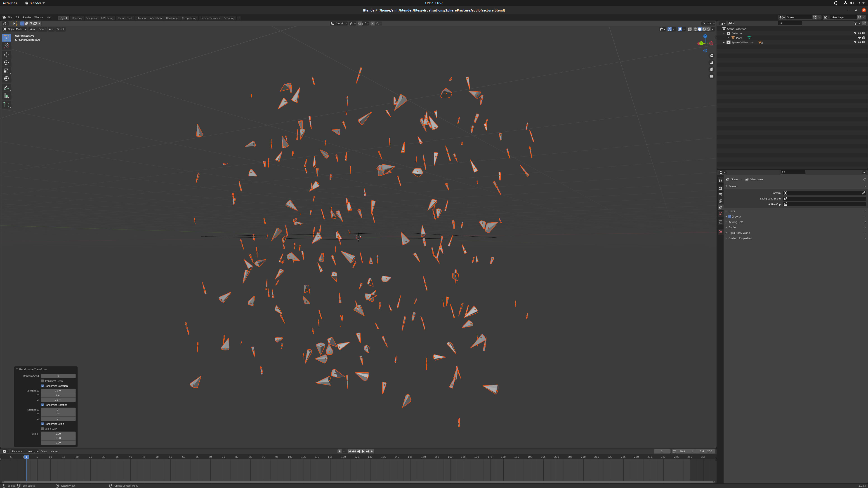Disable the Plane object in renders

(x=864, y=38)
